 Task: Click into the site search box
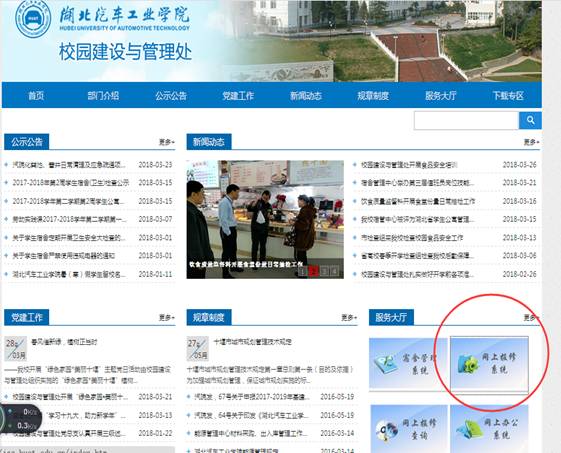tap(466, 120)
